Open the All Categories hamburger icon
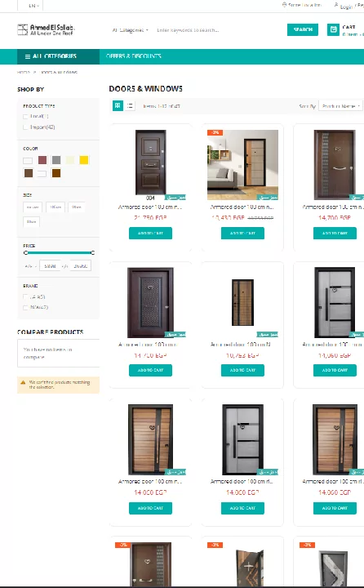 pos(28,56)
